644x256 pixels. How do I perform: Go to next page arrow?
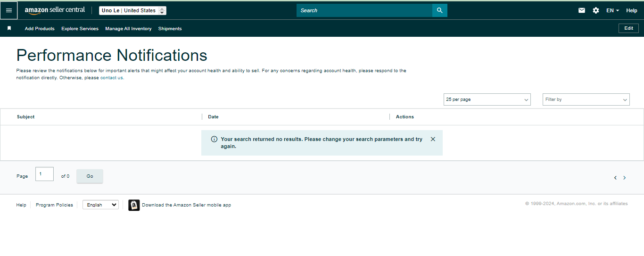coord(625,178)
